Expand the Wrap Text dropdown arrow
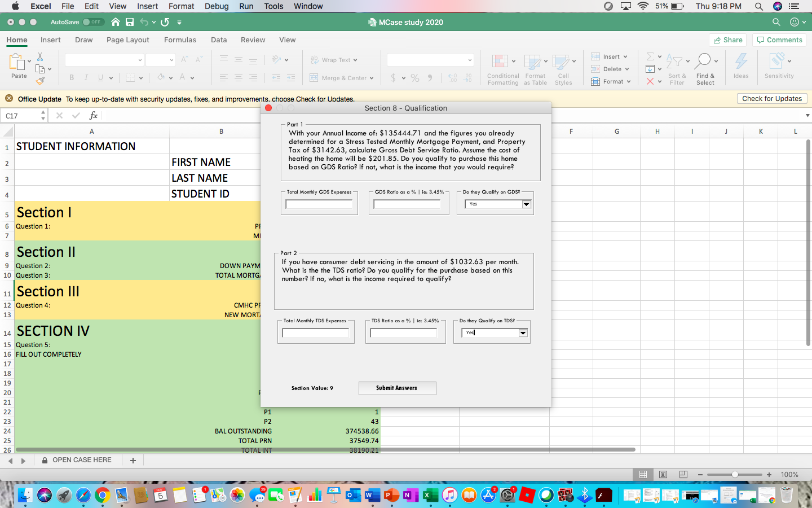 355,60
